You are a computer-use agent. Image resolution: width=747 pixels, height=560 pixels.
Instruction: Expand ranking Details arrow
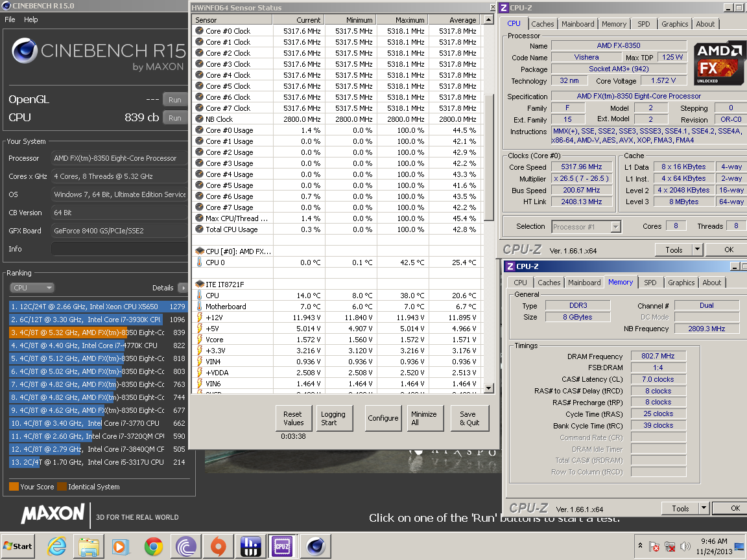(x=183, y=288)
